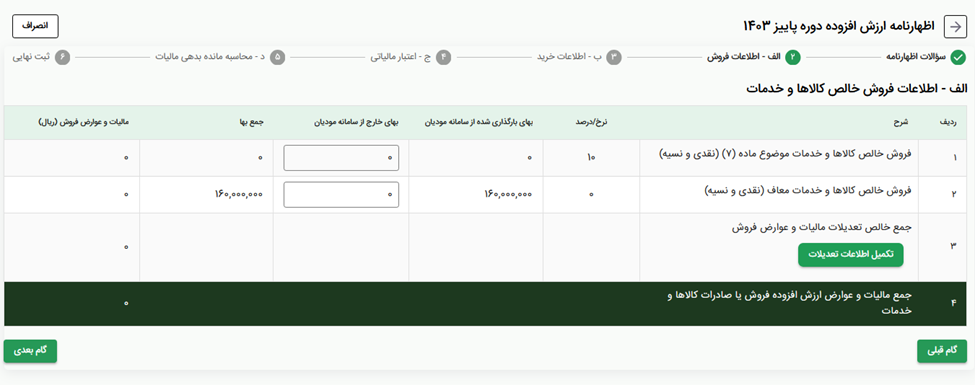The height and width of the screenshot is (385, 975).
Task: Click row description فروش خالص موضوع ماده (۷)
Action: [785, 154]
